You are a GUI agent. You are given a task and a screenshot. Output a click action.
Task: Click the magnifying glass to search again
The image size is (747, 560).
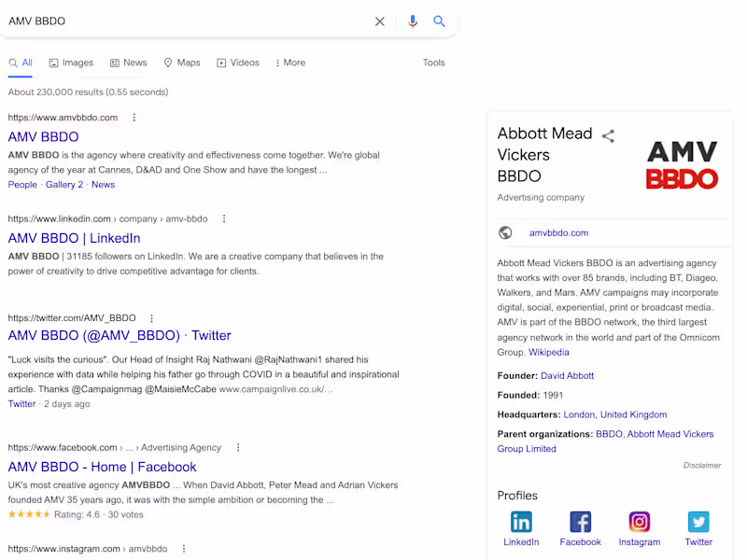440,21
